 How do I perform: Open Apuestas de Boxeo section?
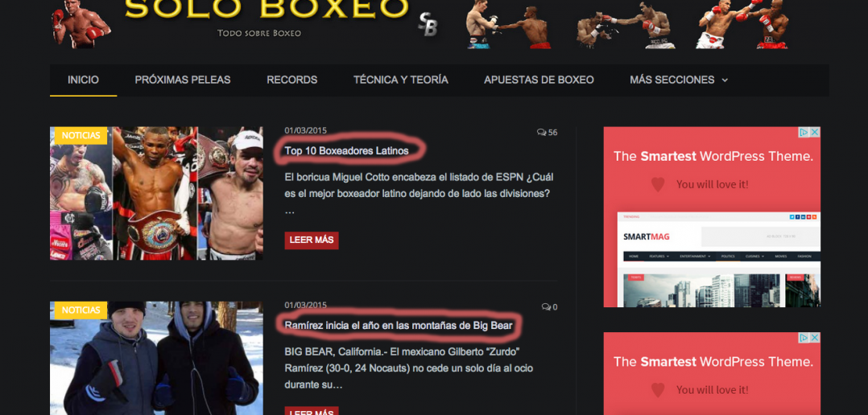(539, 80)
